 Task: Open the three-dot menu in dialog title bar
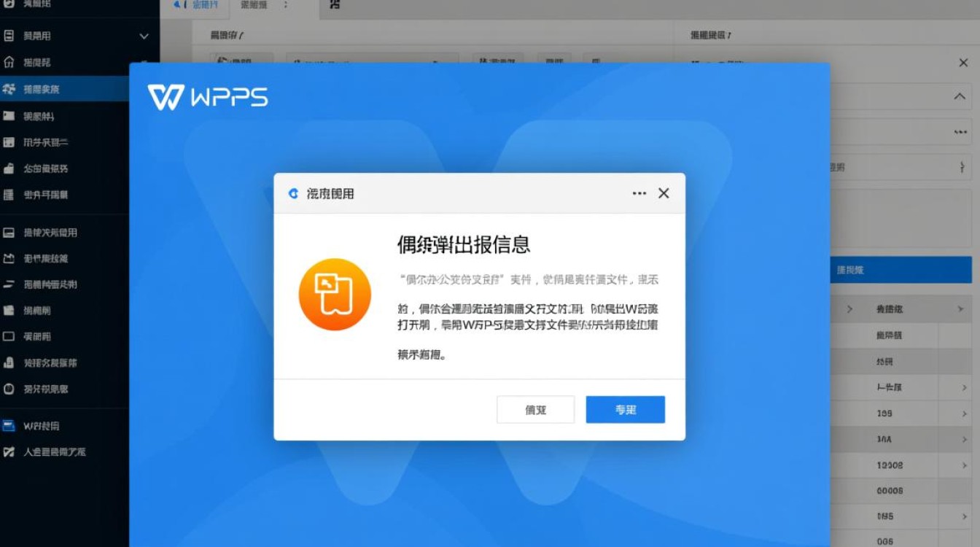pos(639,193)
